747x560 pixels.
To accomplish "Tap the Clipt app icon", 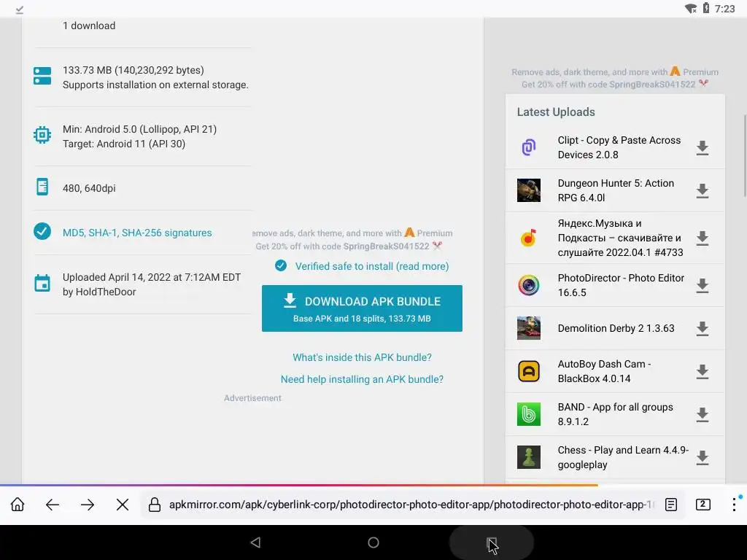I will 529,147.
